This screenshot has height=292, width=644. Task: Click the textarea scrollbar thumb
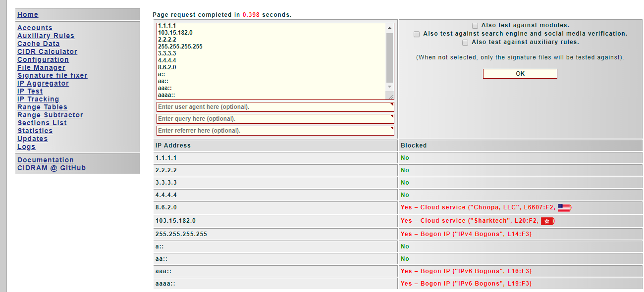point(389,58)
